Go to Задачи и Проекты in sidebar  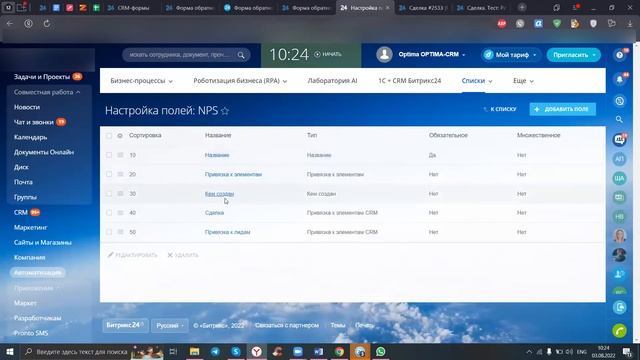[42, 77]
